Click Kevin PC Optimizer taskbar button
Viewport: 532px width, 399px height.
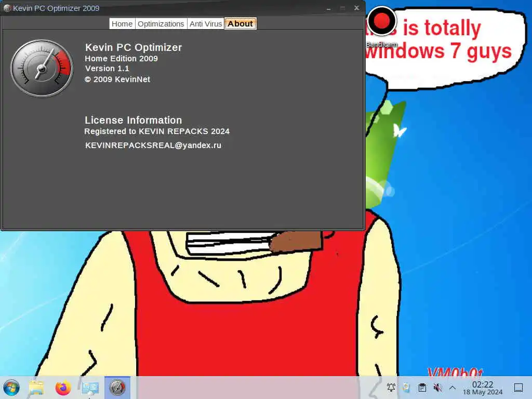coord(117,388)
